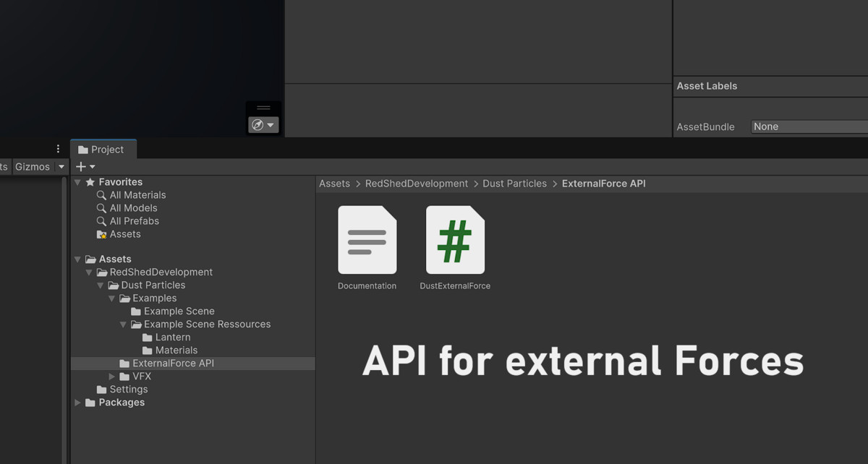Click the Examples folder icon
The height and width of the screenshot is (464, 868).
[x=125, y=298]
